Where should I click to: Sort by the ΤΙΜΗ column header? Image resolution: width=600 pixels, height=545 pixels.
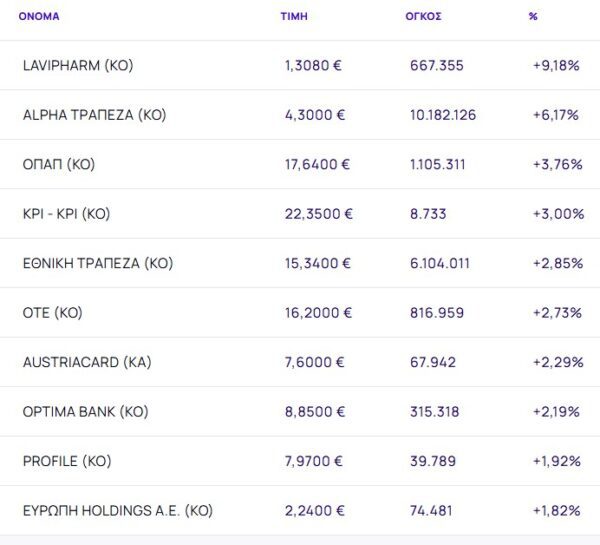294,17
